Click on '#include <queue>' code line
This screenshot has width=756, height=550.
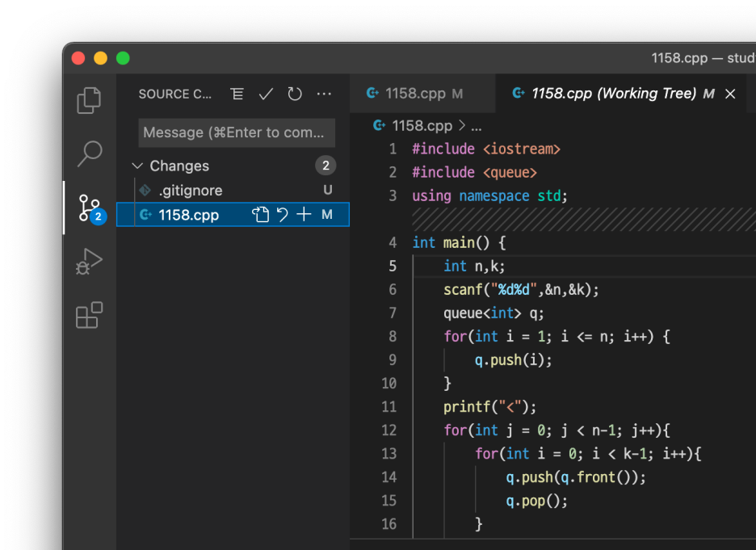[x=474, y=172]
